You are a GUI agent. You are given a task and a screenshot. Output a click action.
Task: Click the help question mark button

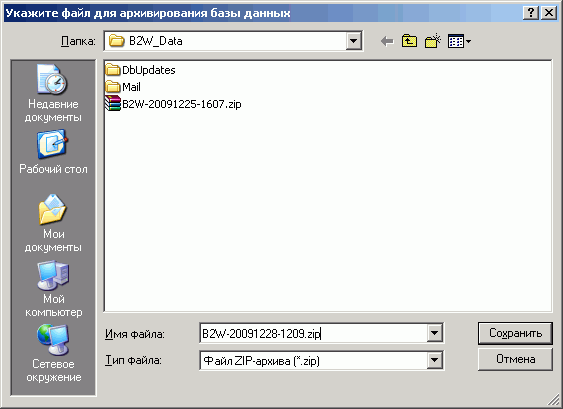point(531,13)
